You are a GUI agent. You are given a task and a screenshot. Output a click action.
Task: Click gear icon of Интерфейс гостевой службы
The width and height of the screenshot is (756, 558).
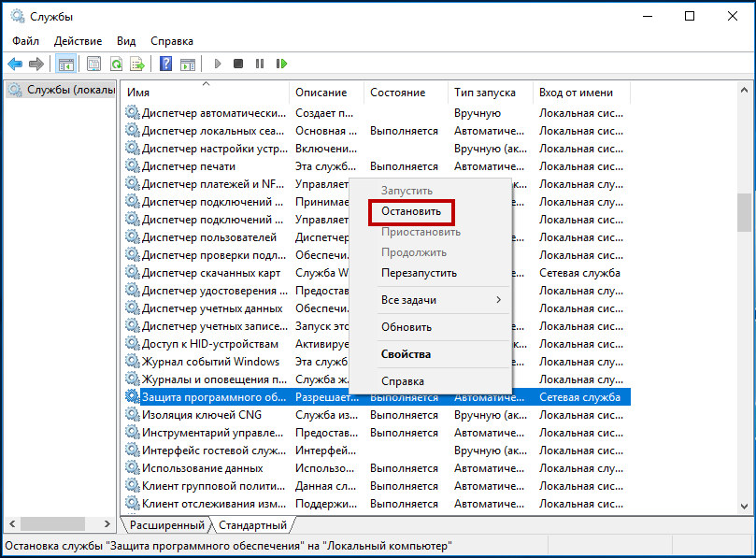coord(132,451)
